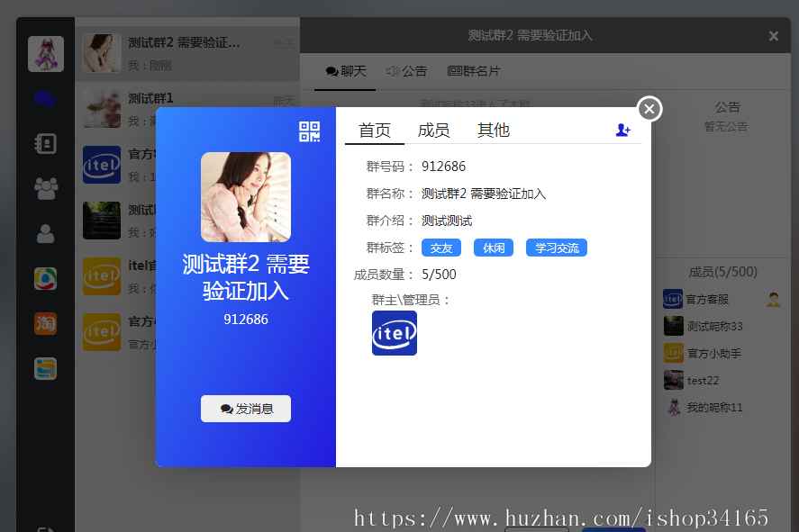Open the contacts address book icon
This screenshot has height=532, width=799.
click(45, 144)
